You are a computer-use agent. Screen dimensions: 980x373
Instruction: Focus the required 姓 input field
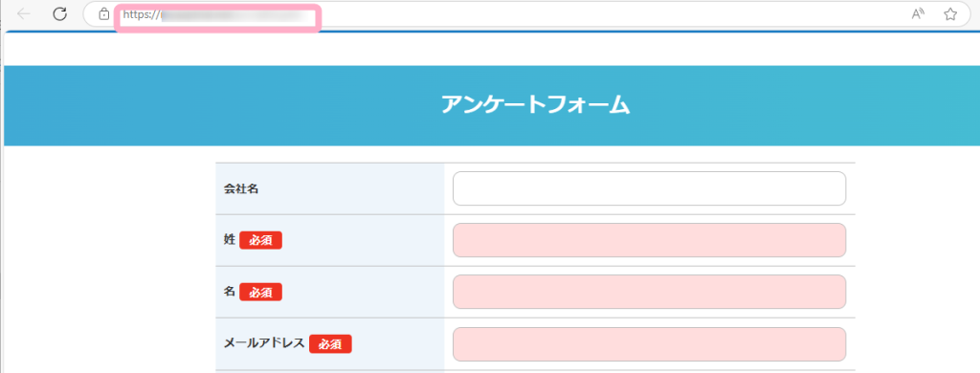click(650, 240)
